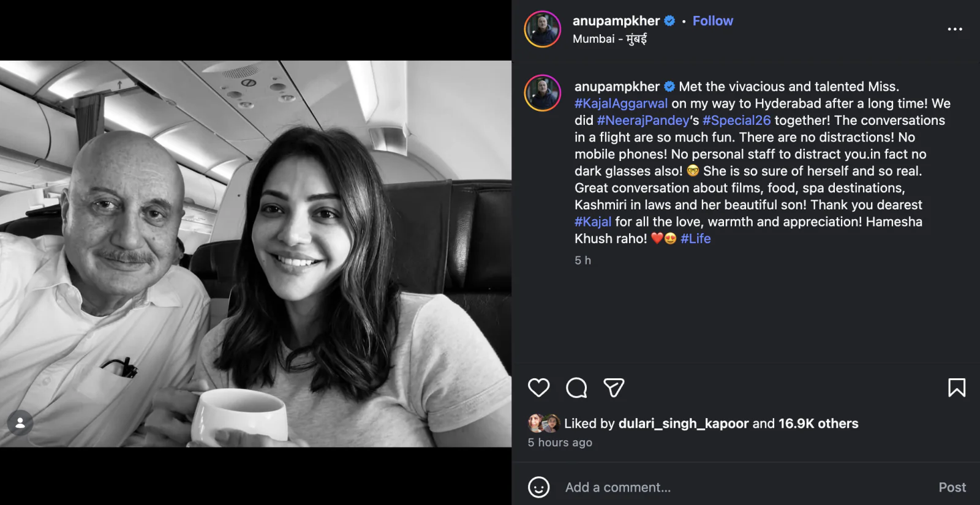The width and height of the screenshot is (980, 505).
Task: Submit a comment using Post
Action: pyautogui.click(x=952, y=487)
